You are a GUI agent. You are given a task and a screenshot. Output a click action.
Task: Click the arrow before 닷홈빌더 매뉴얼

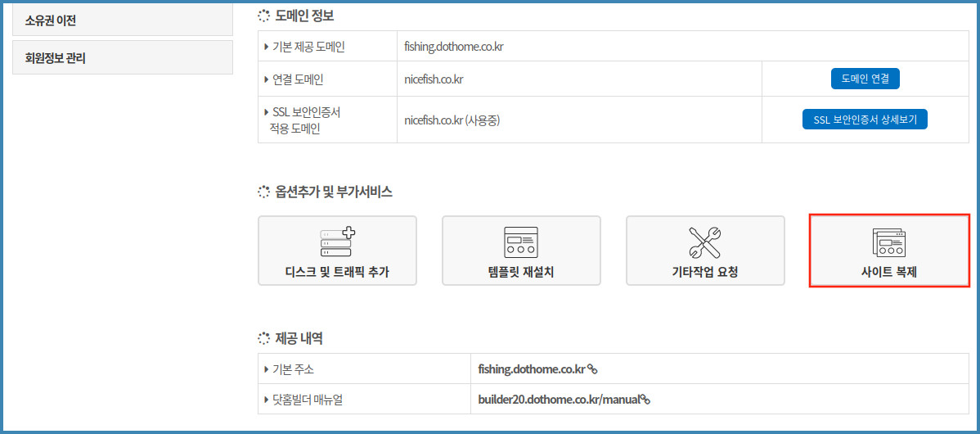pos(267,400)
